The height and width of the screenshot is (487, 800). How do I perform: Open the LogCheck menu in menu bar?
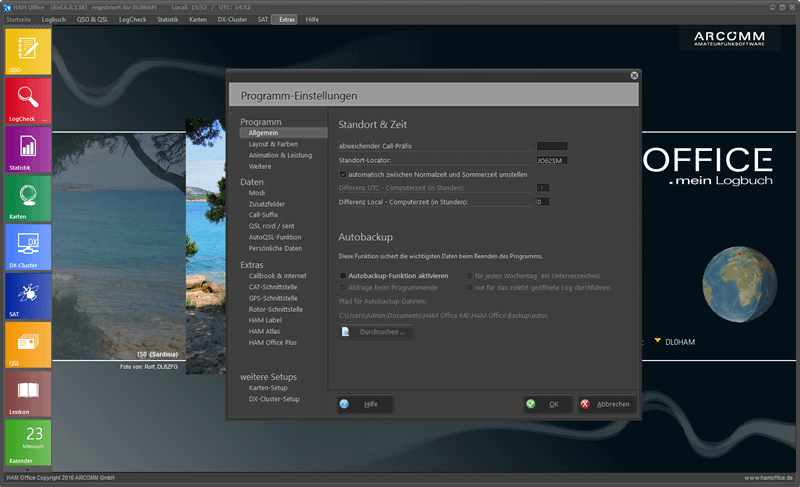click(x=133, y=19)
